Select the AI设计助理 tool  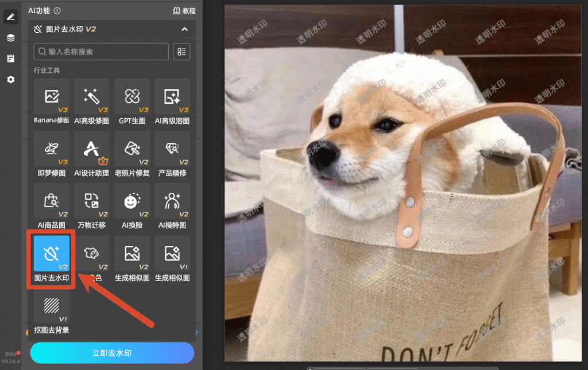tap(91, 154)
